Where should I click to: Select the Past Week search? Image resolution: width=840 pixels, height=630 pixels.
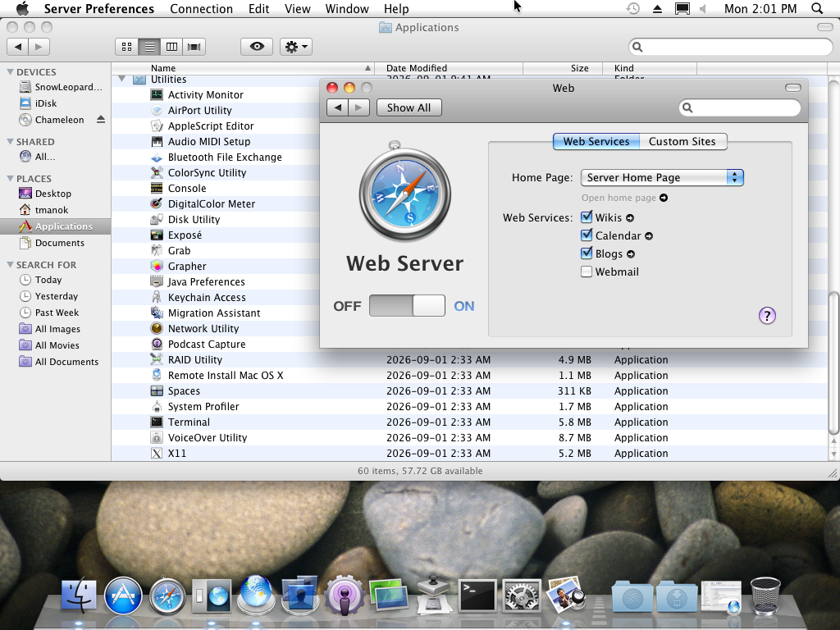56,313
